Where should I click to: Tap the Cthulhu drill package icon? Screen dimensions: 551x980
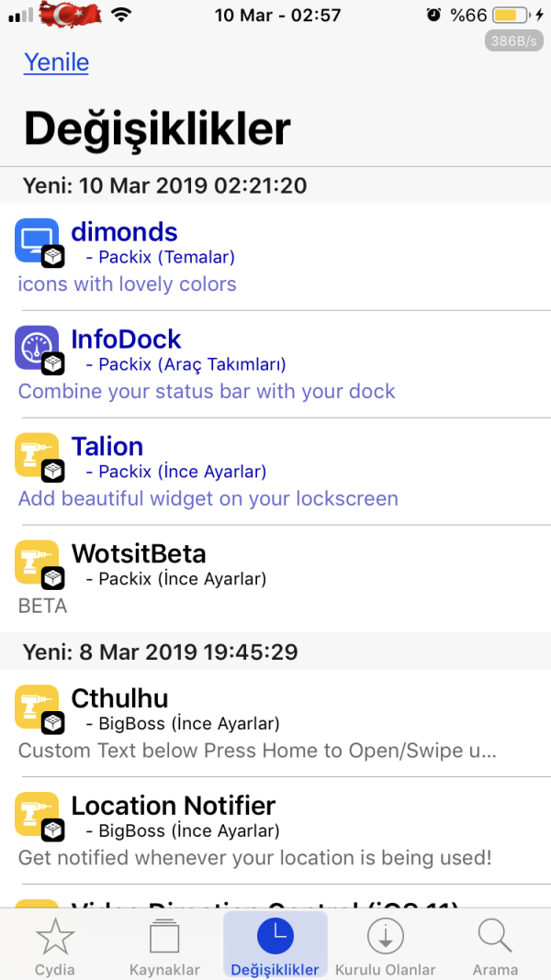coord(38,707)
